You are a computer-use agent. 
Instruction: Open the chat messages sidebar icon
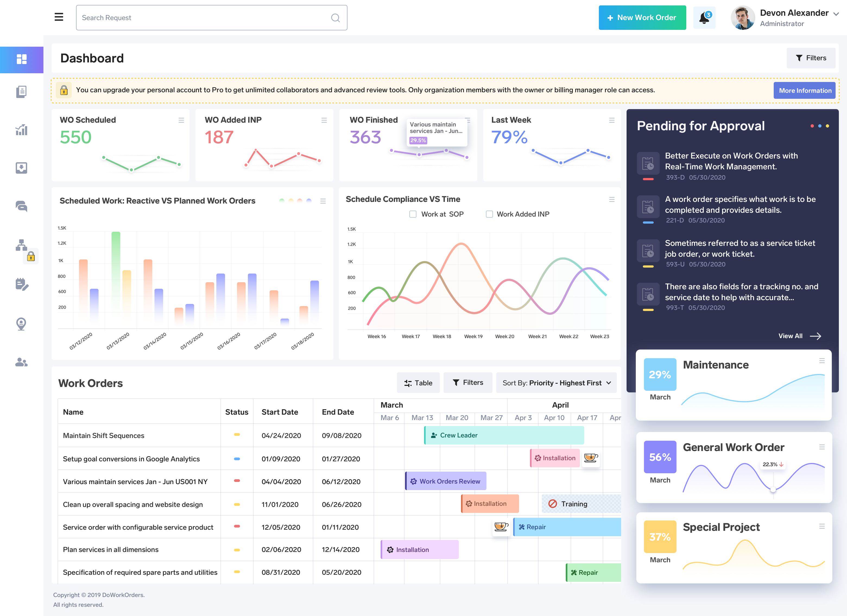click(x=21, y=206)
